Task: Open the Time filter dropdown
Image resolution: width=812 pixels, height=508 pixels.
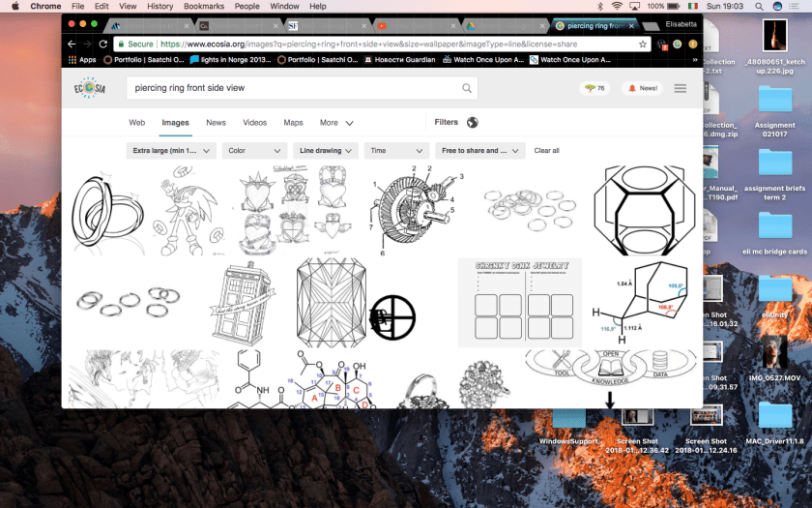Action: [x=396, y=151]
